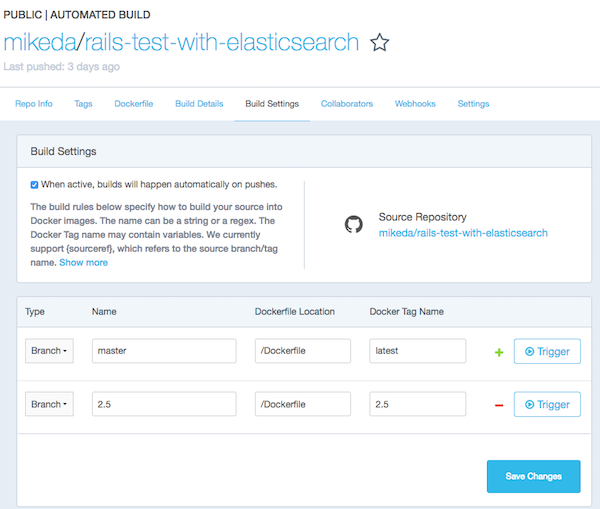Go to the Dockerfile tab
The image size is (600, 509).
click(x=134, y=104)
